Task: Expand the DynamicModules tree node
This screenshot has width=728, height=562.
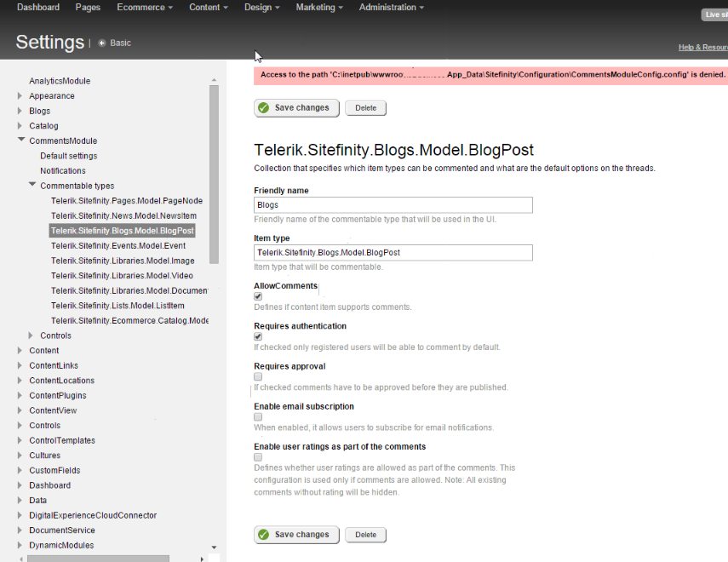Action: (20, 545)
